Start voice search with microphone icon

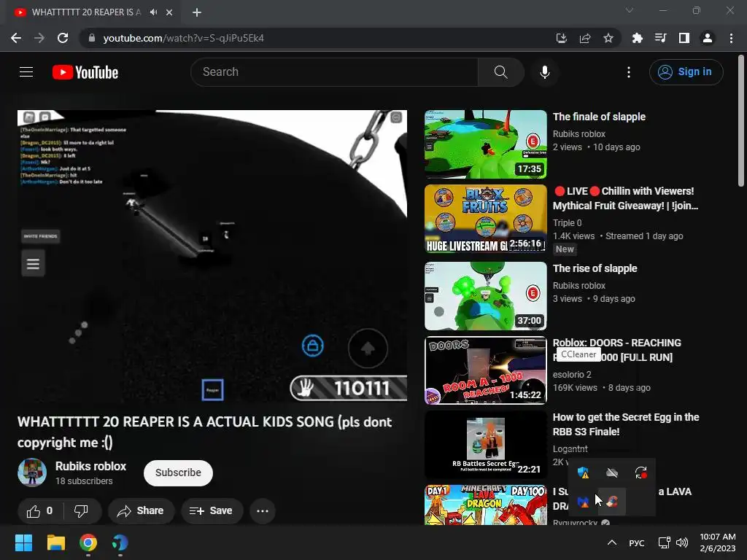click(544, 72)
